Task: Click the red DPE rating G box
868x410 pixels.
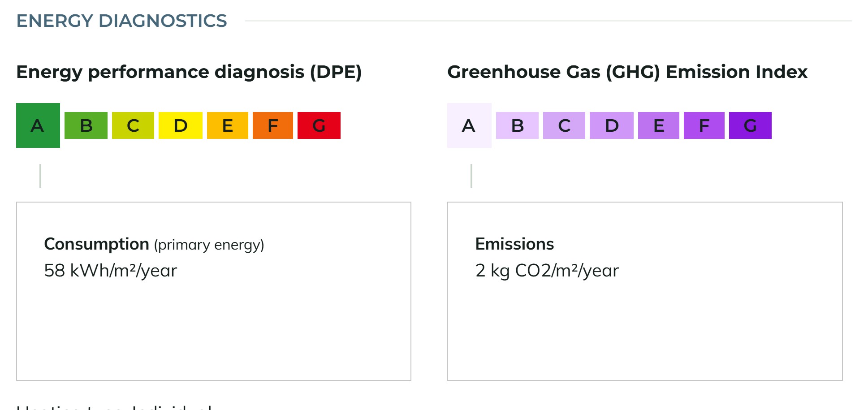Action: [x=319, y=125]
